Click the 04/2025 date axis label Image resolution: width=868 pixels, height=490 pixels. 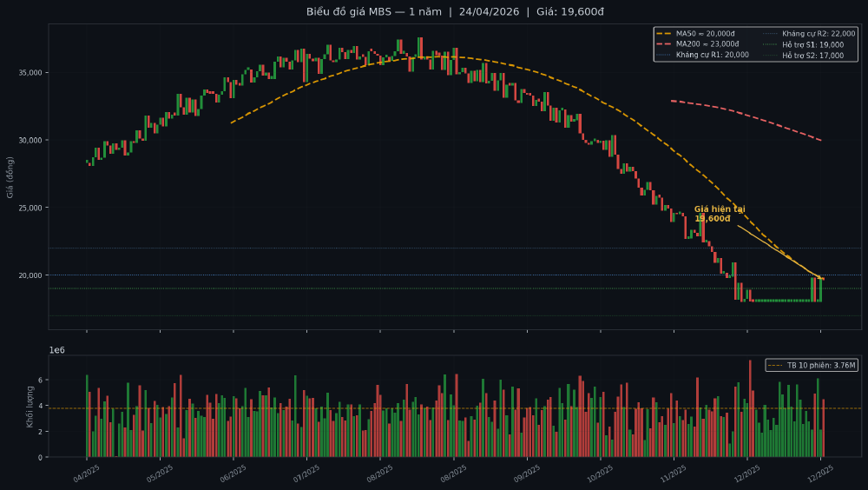coord(86,473)
